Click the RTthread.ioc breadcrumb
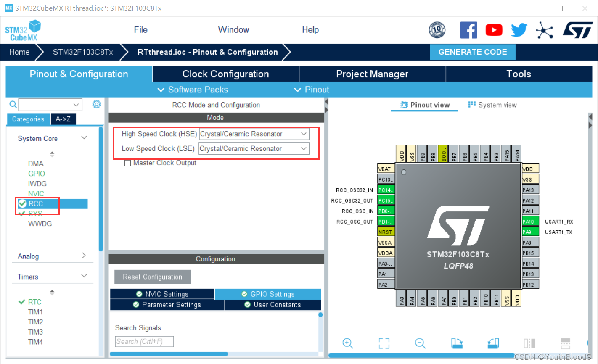This screenshot has height=364, width=598. 208,52
